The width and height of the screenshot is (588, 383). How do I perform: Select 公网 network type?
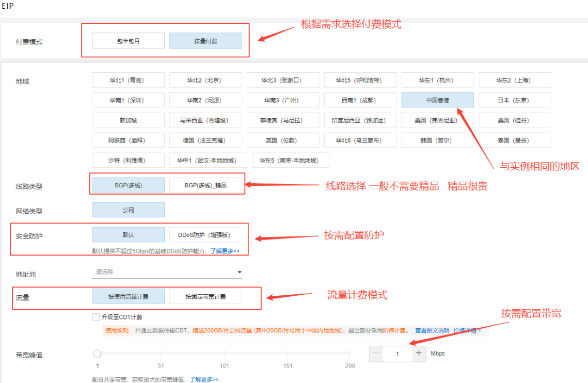128,210
